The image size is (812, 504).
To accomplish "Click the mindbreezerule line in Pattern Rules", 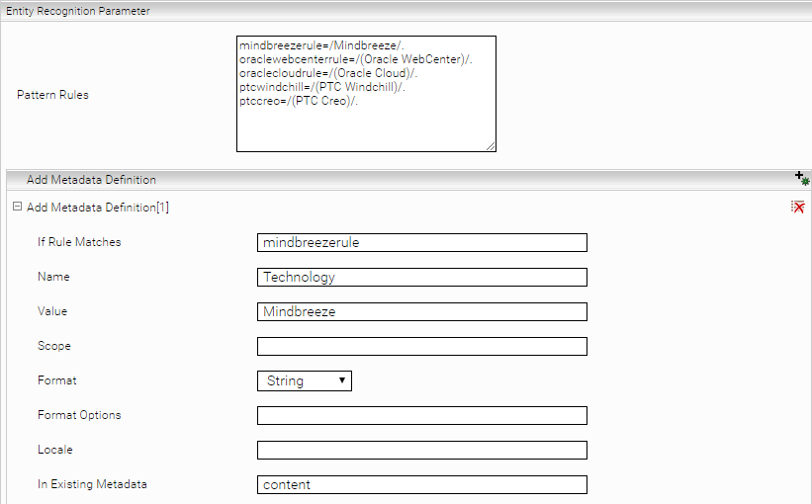I will (321, 45).
